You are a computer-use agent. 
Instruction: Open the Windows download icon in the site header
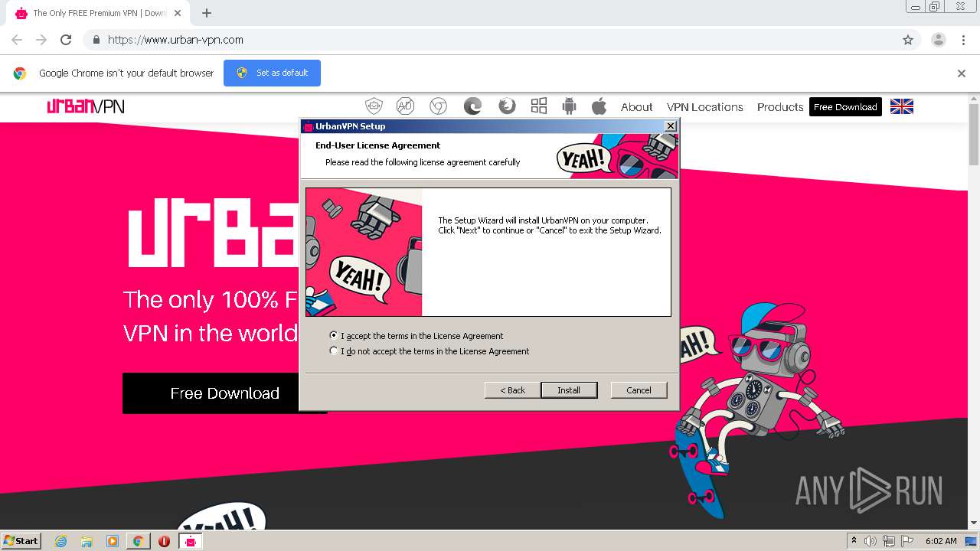539,106
